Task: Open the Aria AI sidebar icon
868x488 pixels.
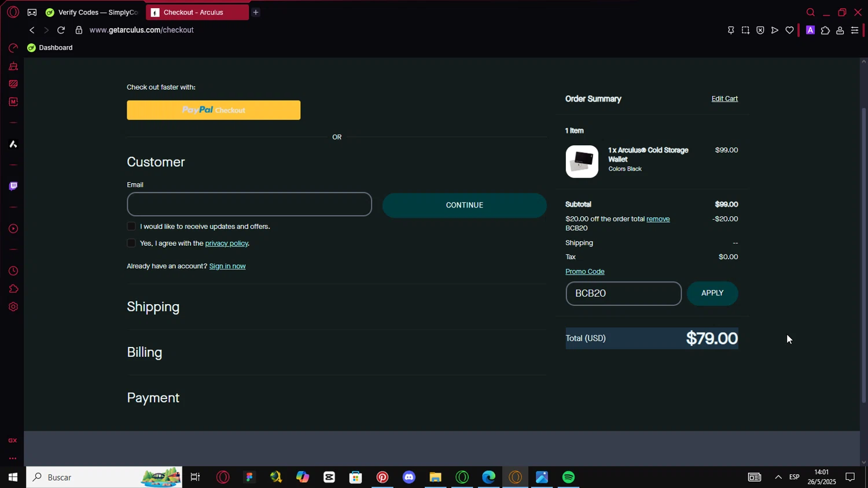Action: (x=13, y=144)
